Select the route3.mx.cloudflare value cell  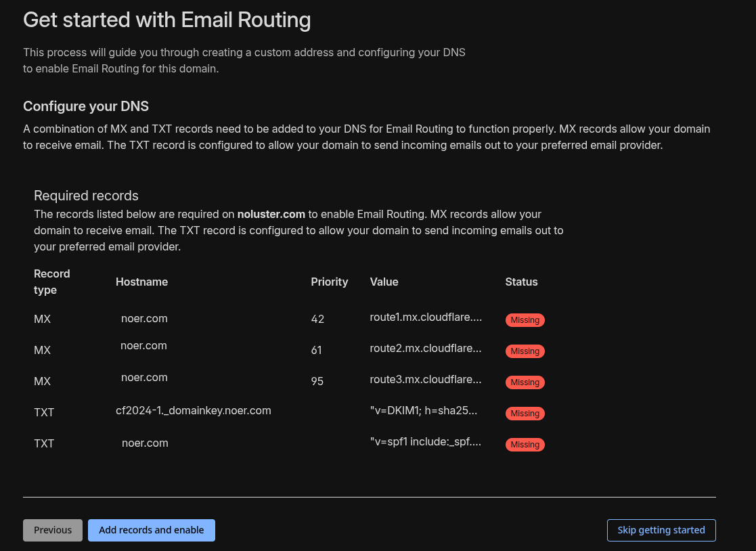(426, 380)
